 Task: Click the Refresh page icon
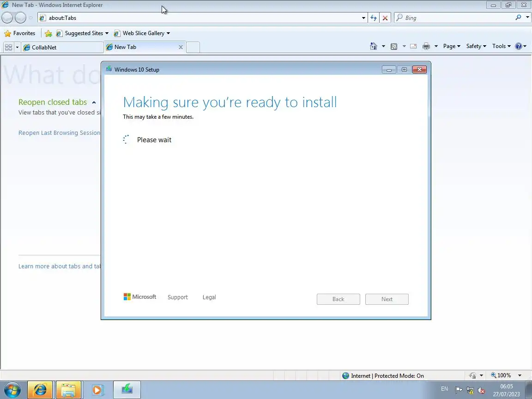pyautogui.click(x=374, y=18)
